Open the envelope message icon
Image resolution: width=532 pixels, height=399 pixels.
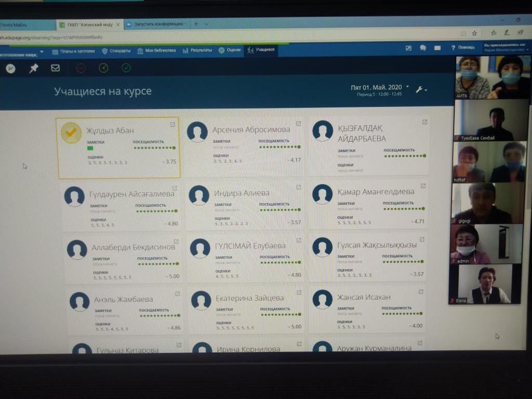click(x=55, y=68)
